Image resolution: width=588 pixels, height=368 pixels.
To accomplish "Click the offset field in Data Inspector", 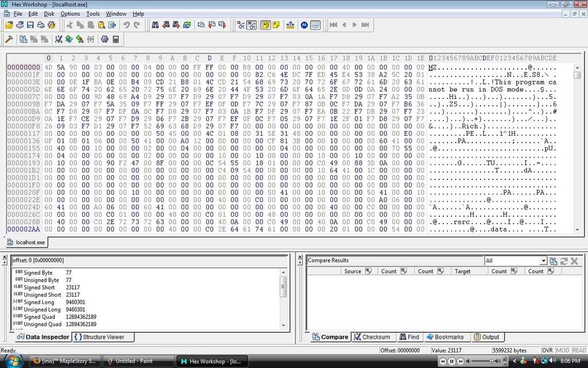I will click(150, 260).
